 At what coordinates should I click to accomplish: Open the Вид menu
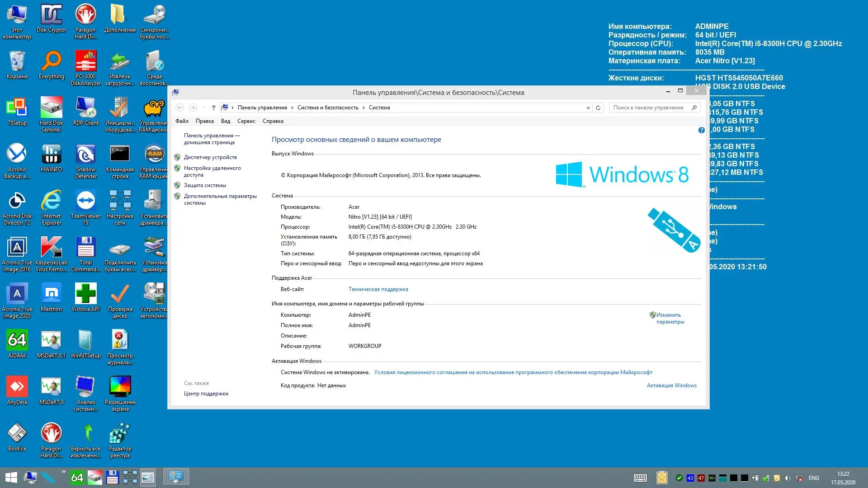coord(225,121)
